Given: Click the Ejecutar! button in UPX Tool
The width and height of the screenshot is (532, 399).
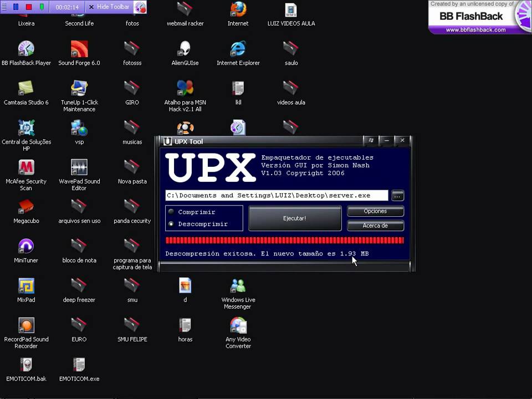Looking at the screenshot, I should tap(295, 218).
